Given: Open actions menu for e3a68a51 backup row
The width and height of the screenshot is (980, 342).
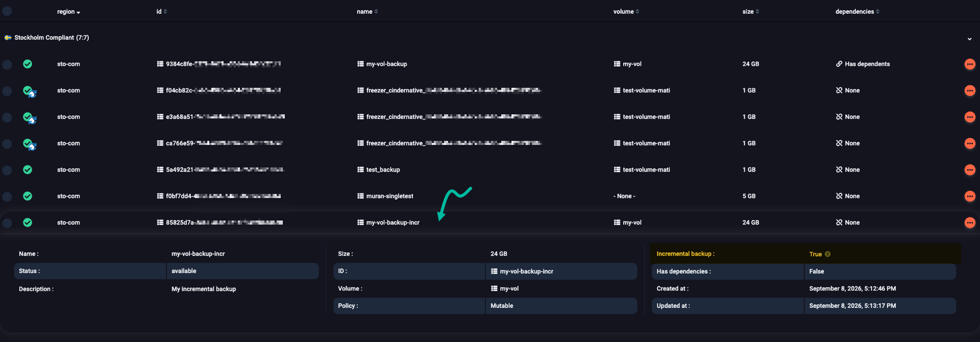Looking at the screenshot, I should tap(970, 117).
